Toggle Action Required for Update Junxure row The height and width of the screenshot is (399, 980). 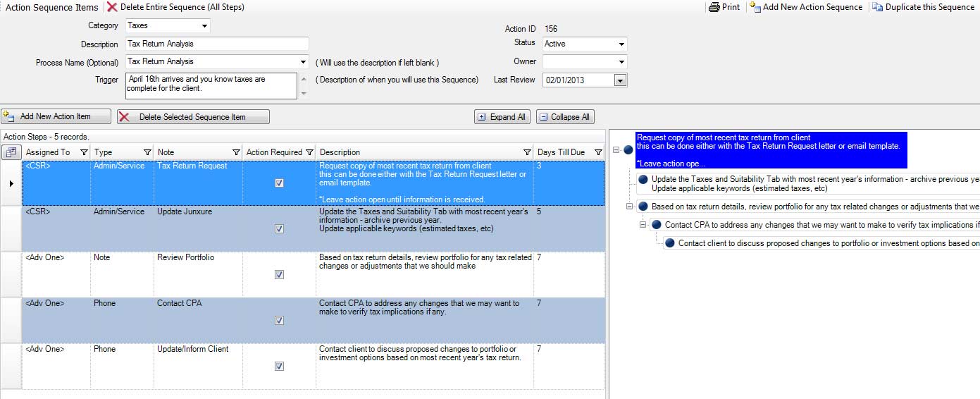click(x=279, y=228)
